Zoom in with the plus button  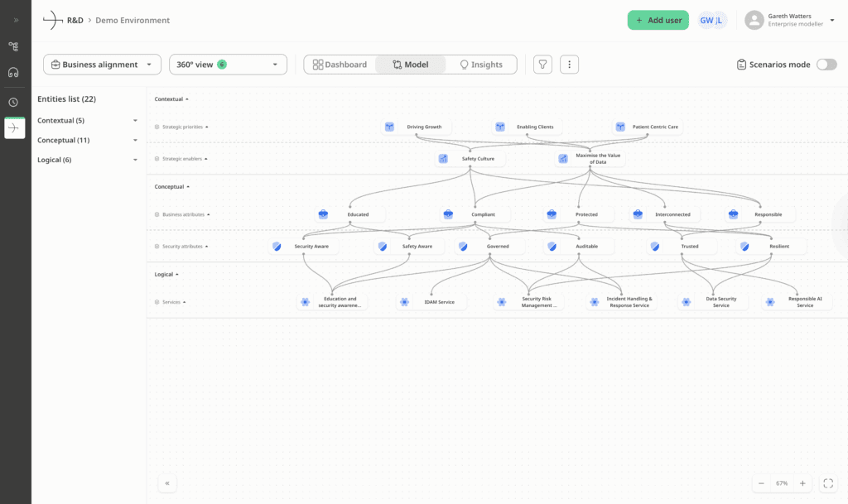click(x=802, y=483)
